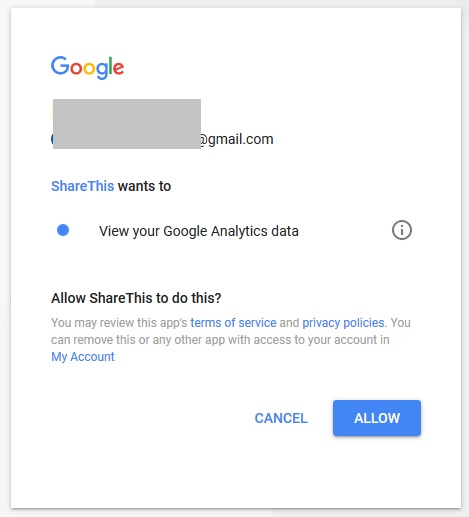Click the Google logo
The image size is (469, 517).
click(x=87, y=68)
